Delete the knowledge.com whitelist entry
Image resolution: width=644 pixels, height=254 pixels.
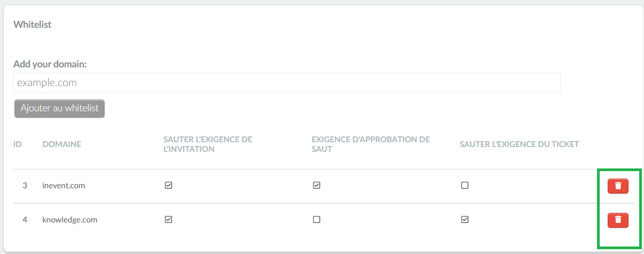point(618,220)
